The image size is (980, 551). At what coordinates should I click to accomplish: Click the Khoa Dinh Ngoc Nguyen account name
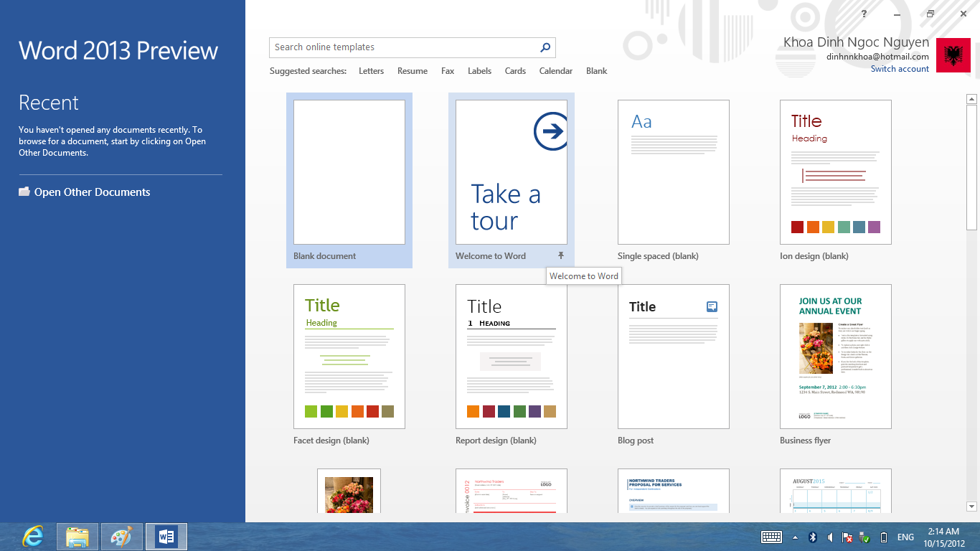[856, 42]
